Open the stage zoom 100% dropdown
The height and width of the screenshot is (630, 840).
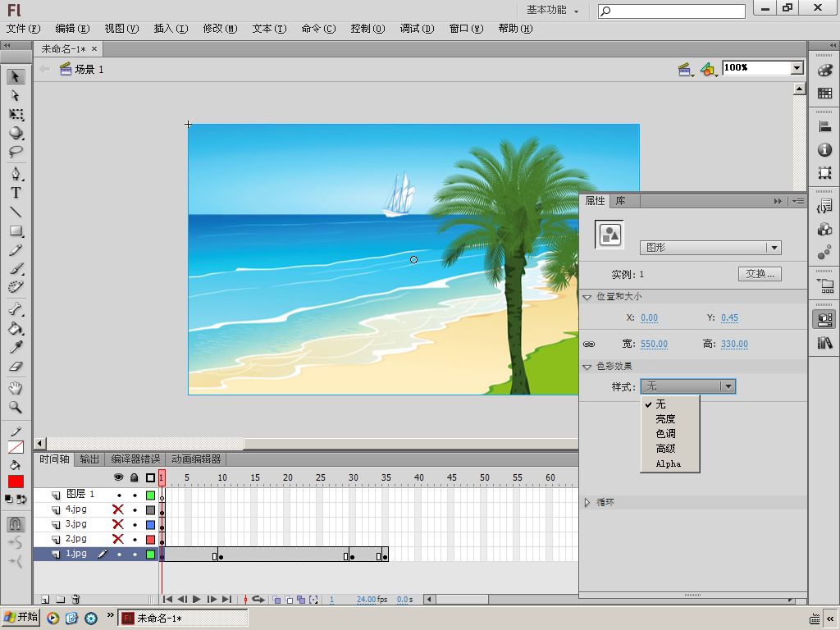pos(797,68)
